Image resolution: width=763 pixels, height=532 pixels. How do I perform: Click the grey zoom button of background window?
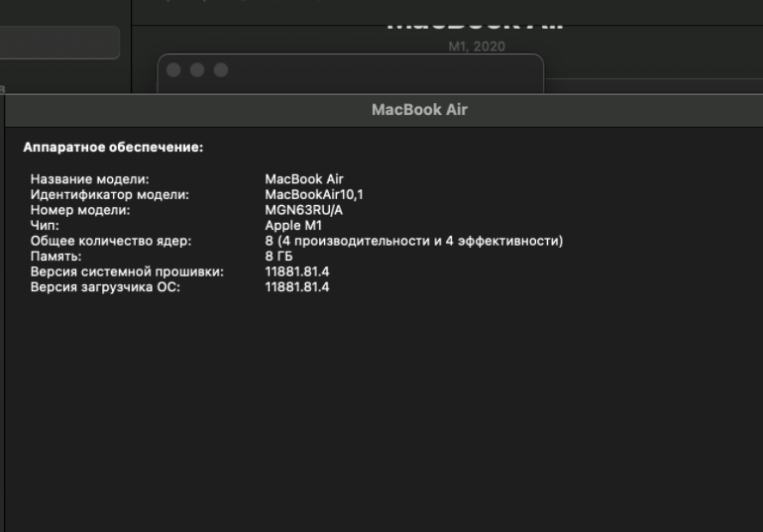[x=221, y=70]
